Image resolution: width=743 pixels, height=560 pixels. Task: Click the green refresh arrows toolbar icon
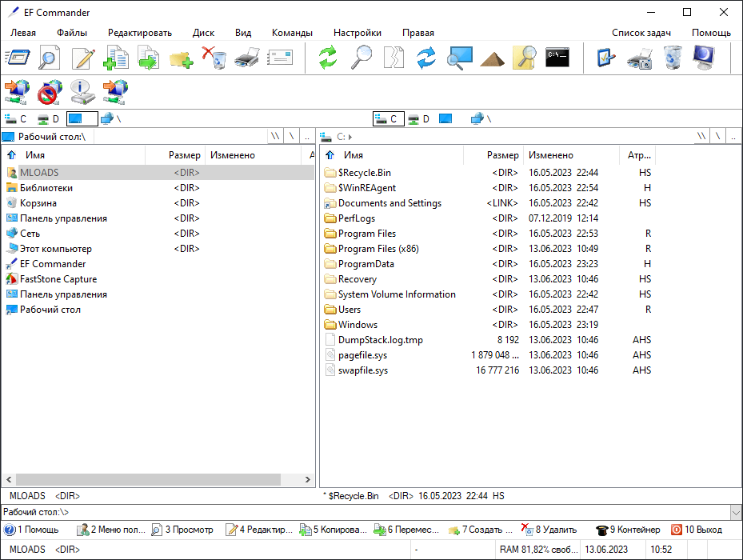click(x=328, y=58)
